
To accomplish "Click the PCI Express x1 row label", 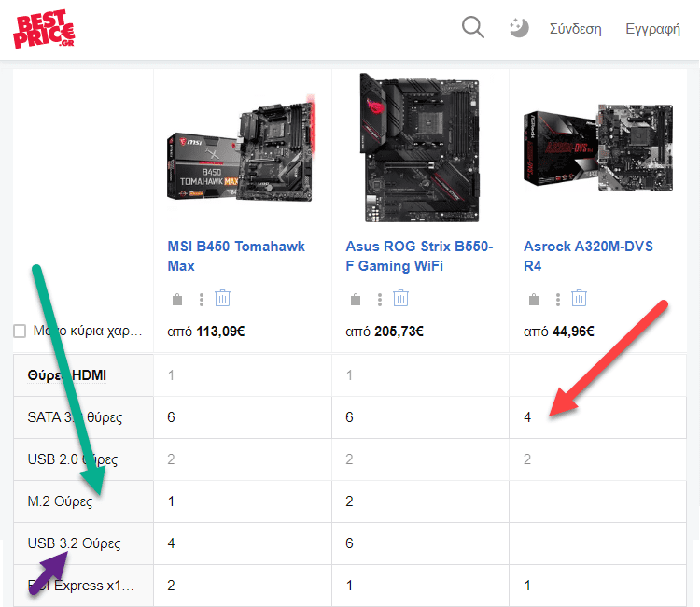I will [x=81, y=586].
